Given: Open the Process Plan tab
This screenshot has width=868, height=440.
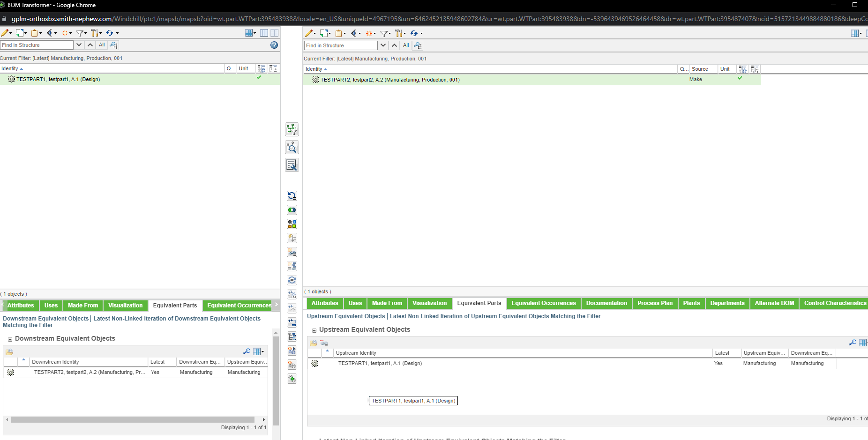Looking at the screenshot, I should pyautogui.click(x=655, y=303).
